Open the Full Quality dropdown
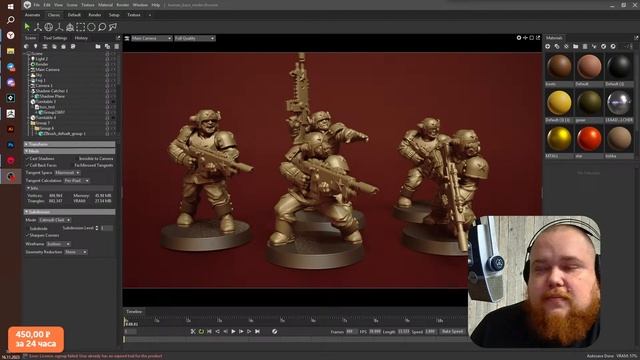Screen dimensions: 640x360 click(x=195, y=38)
